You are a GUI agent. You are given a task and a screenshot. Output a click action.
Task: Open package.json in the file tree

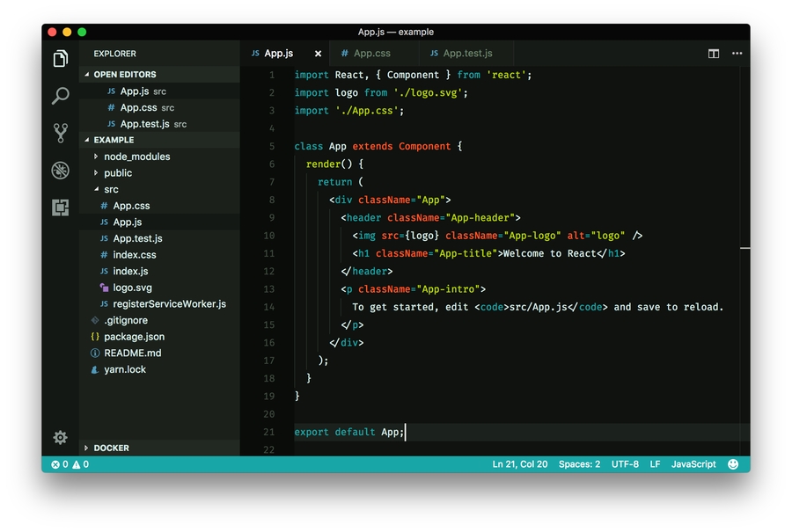click(134, 337)
